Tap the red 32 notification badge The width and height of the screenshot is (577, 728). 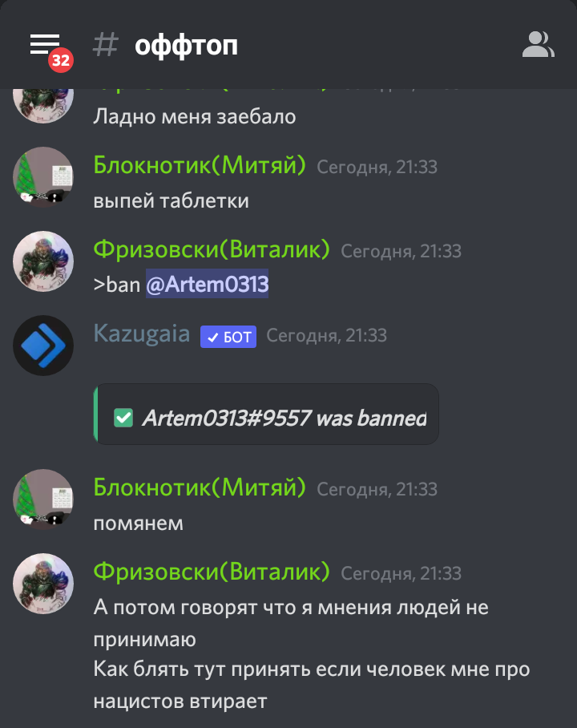61,60
